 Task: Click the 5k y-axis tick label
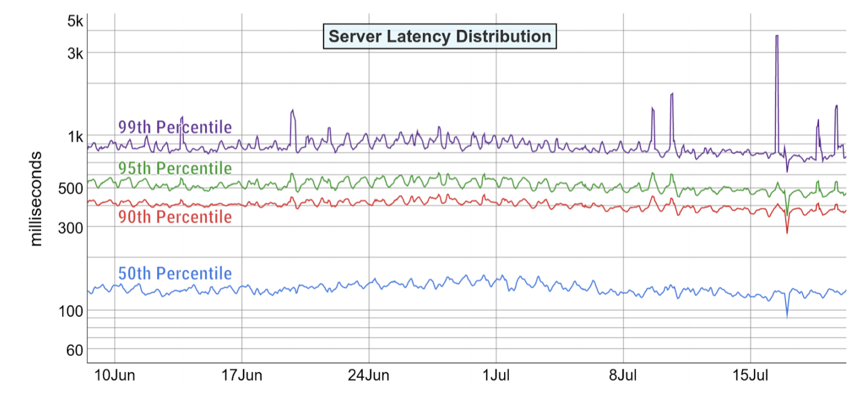[75, 22]
